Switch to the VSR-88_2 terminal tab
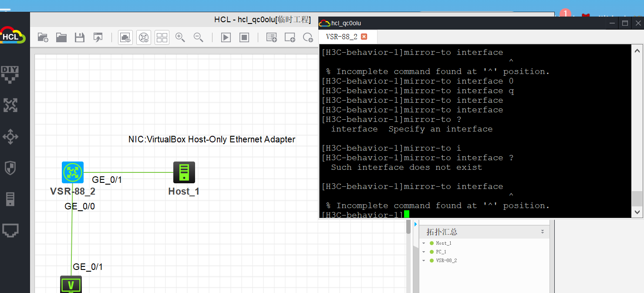644x293 pixels. (342, 37)
